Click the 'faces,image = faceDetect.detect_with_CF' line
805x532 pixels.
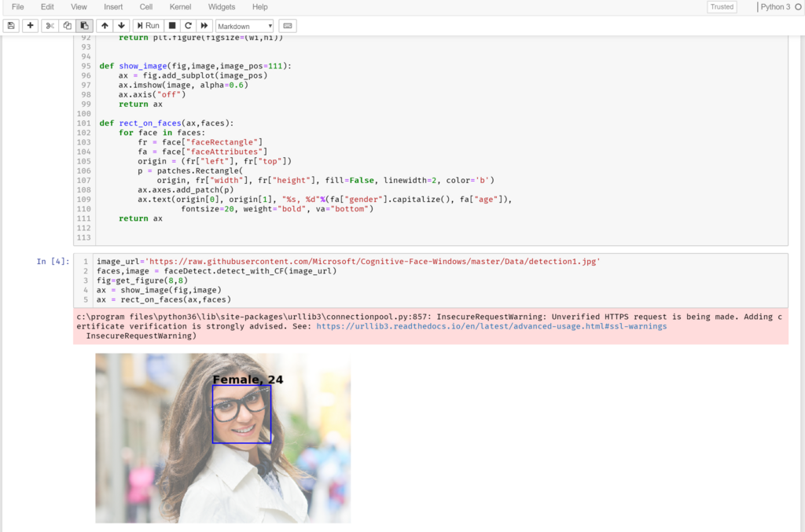pyautogui.click(x=217, y=271)
